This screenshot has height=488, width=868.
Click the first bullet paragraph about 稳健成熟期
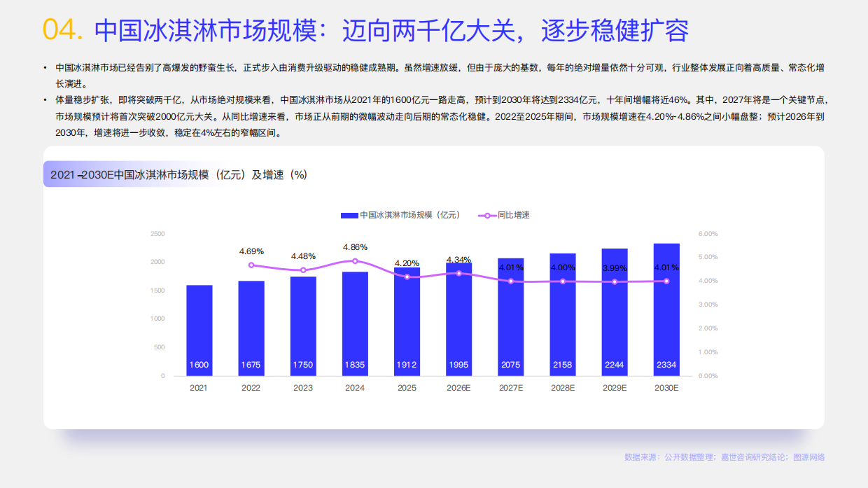[x=440, y=76]
